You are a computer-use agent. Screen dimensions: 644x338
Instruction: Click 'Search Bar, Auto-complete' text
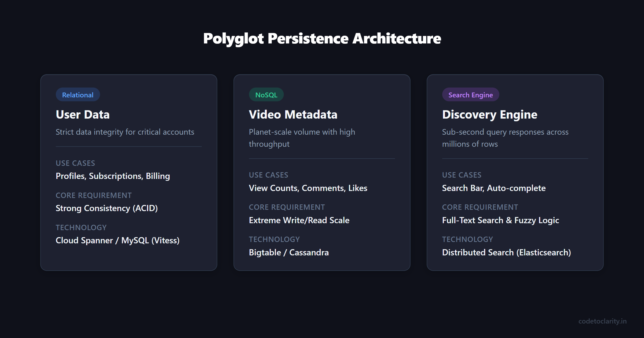[494, 188]
